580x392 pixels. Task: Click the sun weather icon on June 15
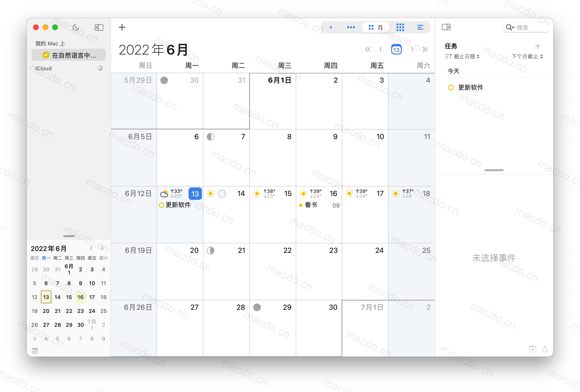pyautogui.click(x=257, y=194)
